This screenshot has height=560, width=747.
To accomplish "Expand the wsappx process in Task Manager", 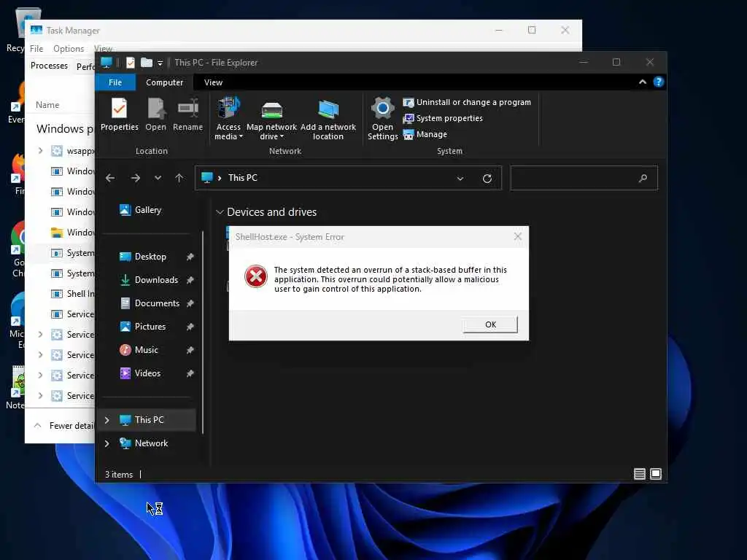I will click(41, 151).
